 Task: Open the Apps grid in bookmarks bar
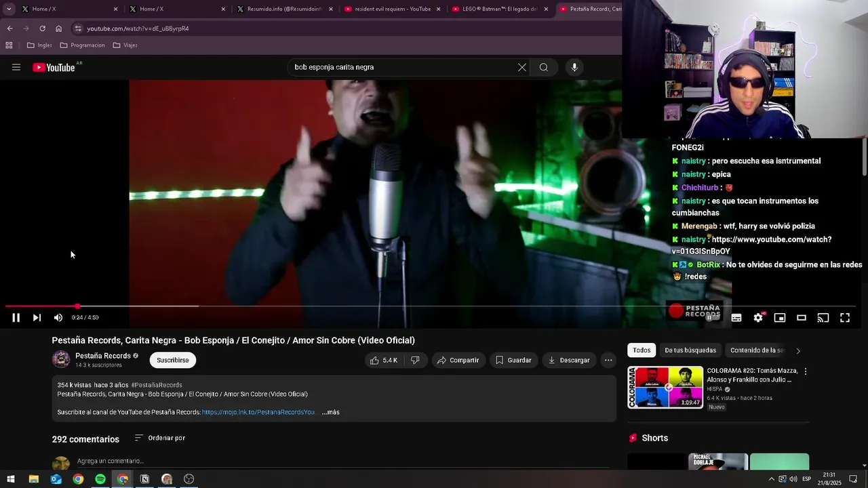[x=9, y=45]
